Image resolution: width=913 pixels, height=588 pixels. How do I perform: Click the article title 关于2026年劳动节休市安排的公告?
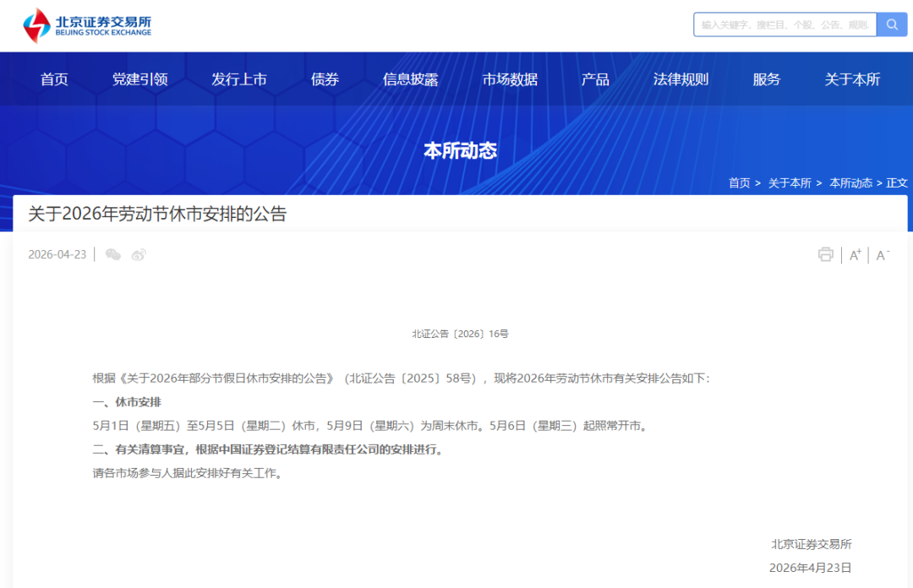157,214
